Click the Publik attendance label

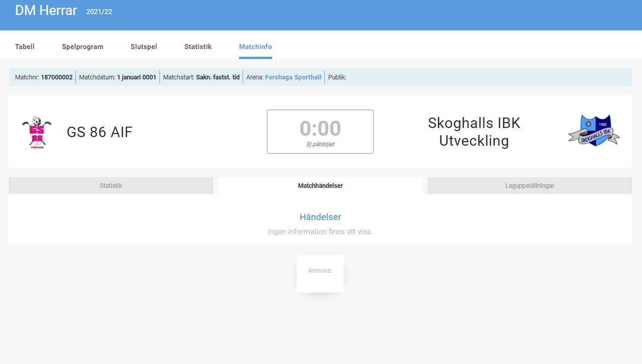337,77
